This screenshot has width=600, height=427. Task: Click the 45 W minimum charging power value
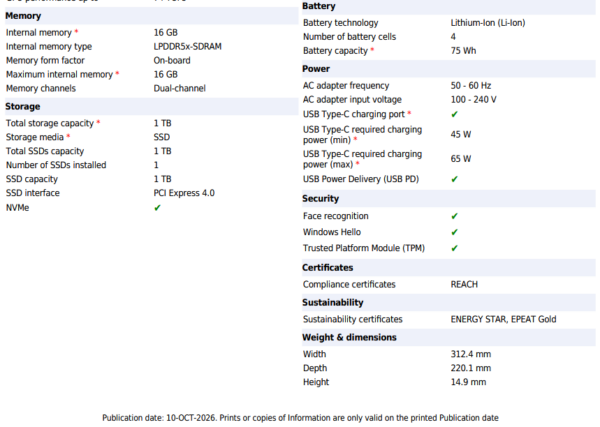pos(461,135)
